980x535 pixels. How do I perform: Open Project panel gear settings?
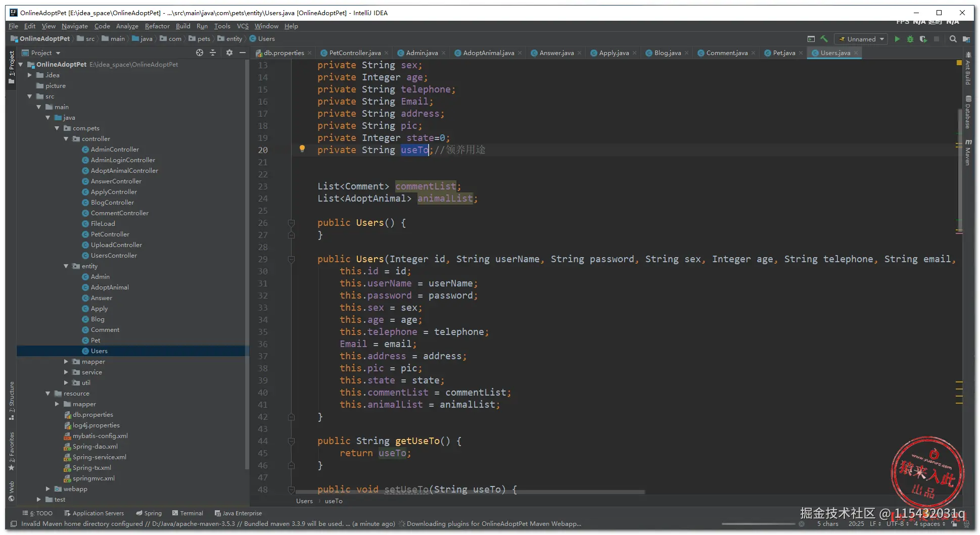(x=229, y=53)
